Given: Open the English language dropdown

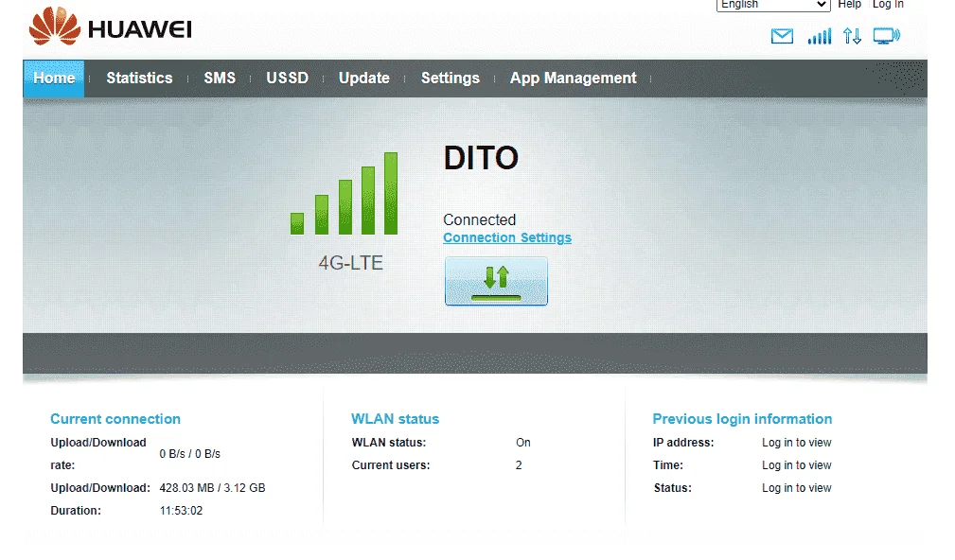Looking at the screenshot, I should (773, 5).
